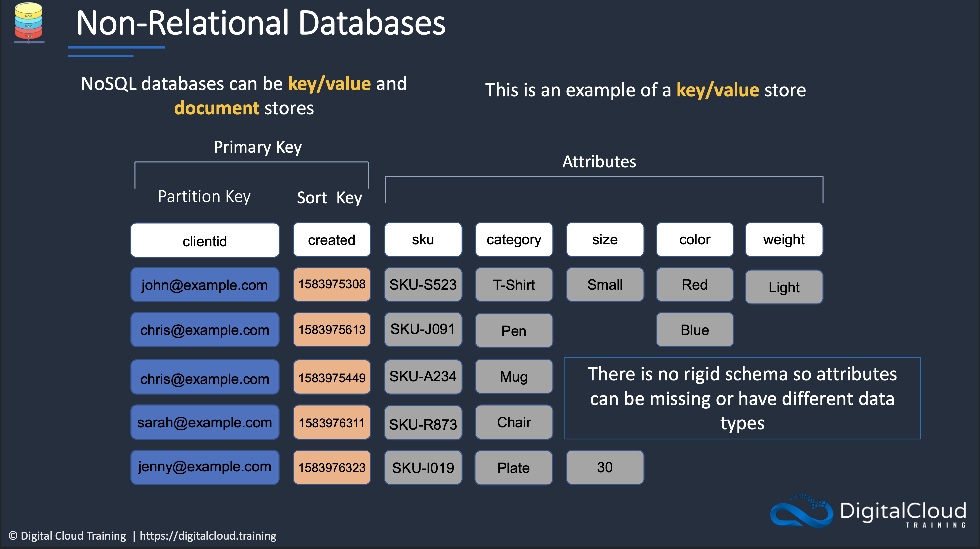The height and width of the screenshot is (549, 980).
Task: Select the created sort key header
Action: (332, 240)
